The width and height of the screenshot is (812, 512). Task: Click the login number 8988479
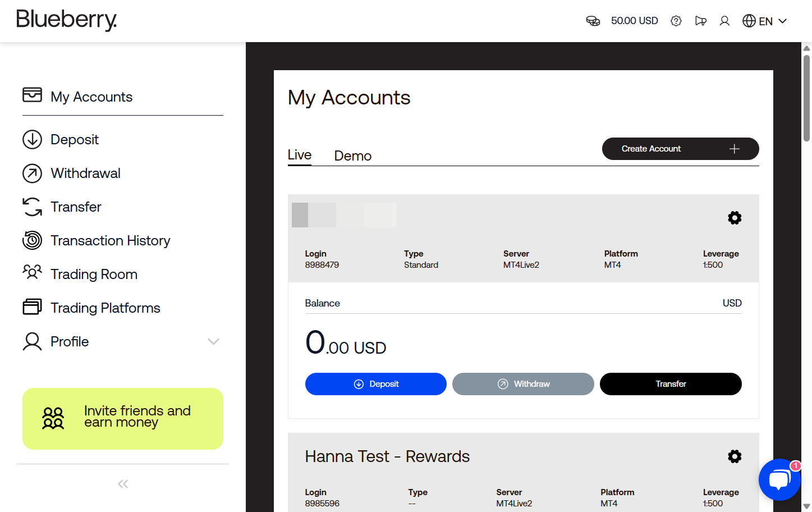(x=322, y=265)
